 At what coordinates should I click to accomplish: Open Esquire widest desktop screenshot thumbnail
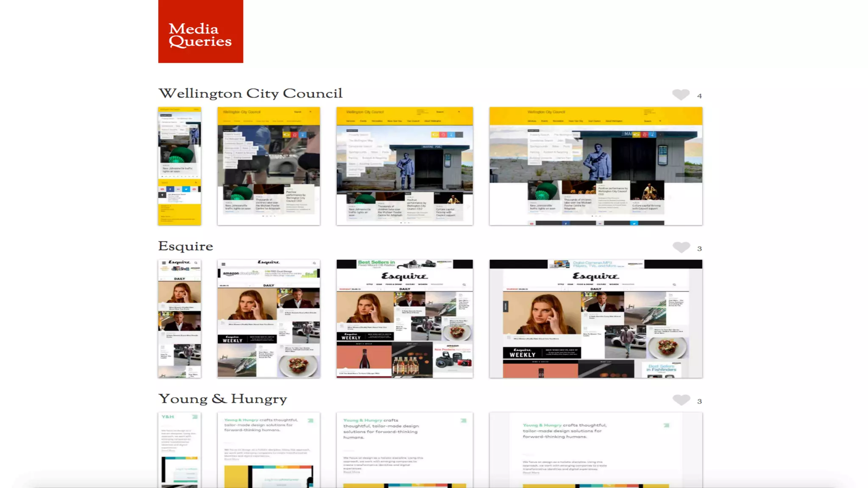pyautogui.click(x=595, y=319)
